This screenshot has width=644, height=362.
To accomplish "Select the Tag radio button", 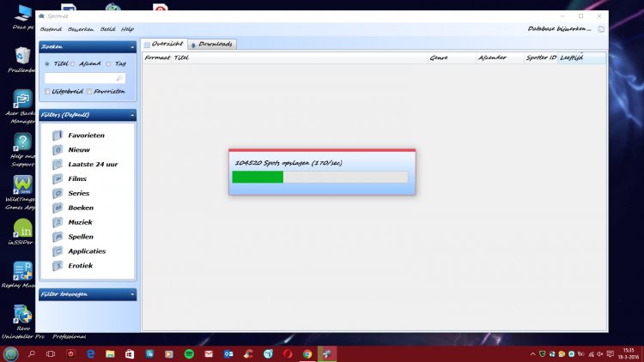I will click(109, 63).
